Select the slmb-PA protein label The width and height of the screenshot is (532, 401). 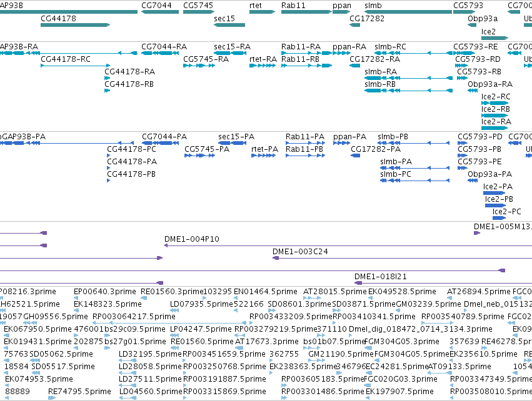[x=396, y=162]
